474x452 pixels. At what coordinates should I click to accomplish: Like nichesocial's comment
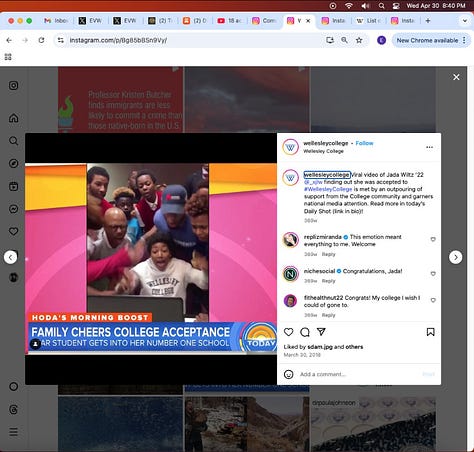coord(433,274)
